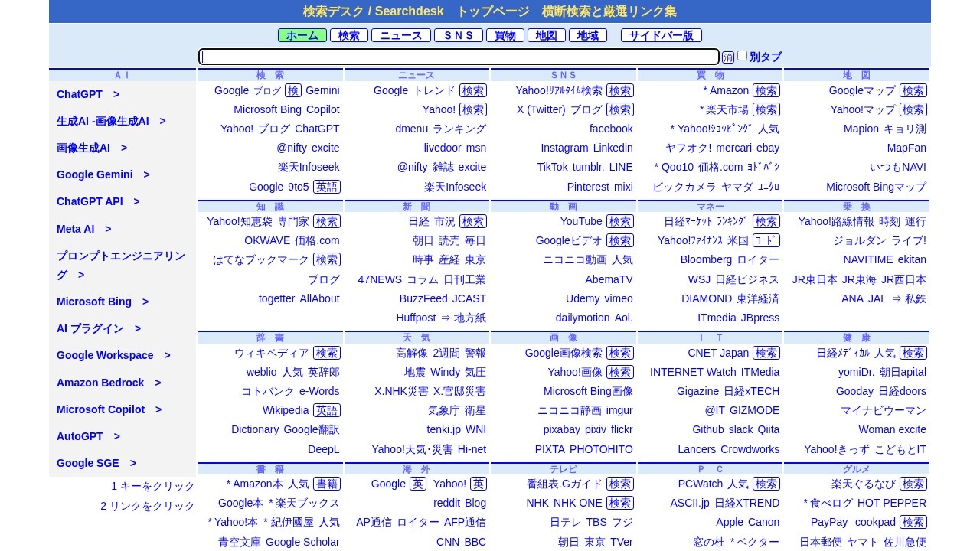Click the 検索 button beside YouTube

point(620,221)
